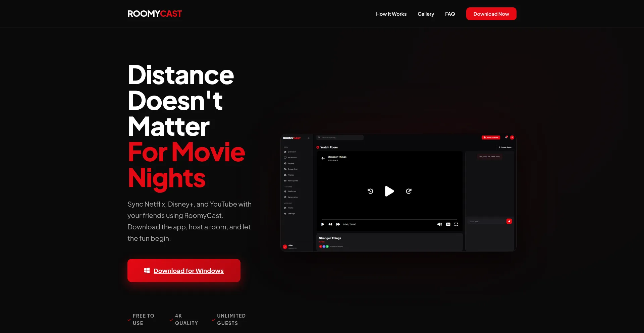Click the Leave Room button in preview
The width and height of the screenshot is (644, 333).
(505, 147)
